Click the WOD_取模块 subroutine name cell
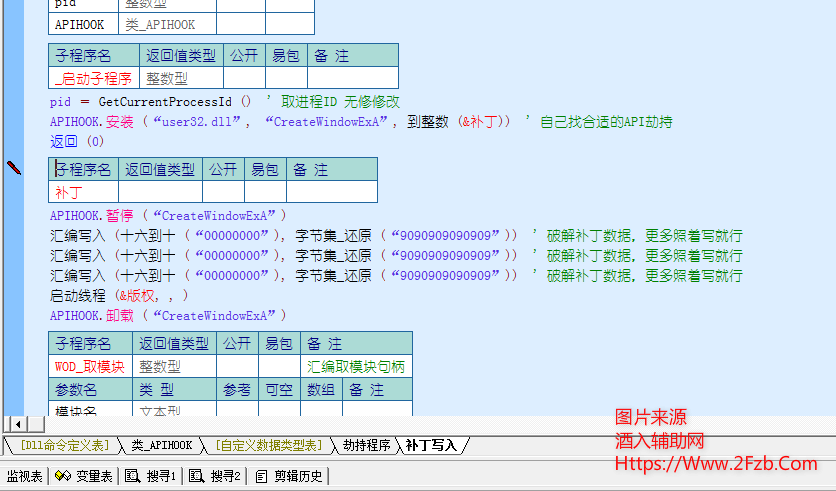 coord(90,367)
